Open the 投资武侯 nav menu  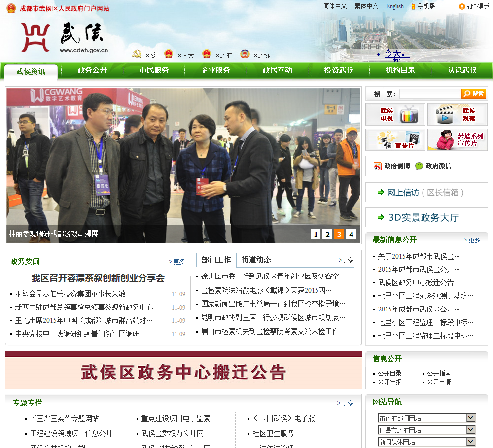click(339, 70)
